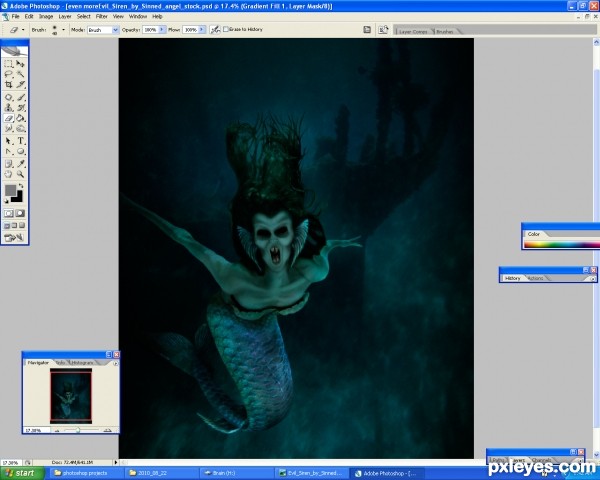600x480 pixels.
Task: Open the Flow slider arrow
Action: (202, 29)
